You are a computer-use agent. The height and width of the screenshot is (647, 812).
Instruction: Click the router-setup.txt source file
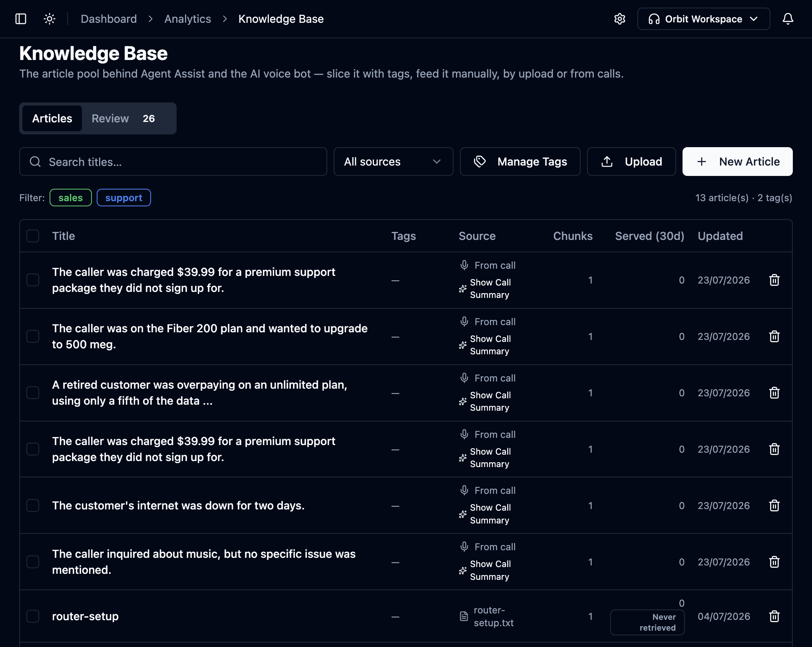click(494, 616)
